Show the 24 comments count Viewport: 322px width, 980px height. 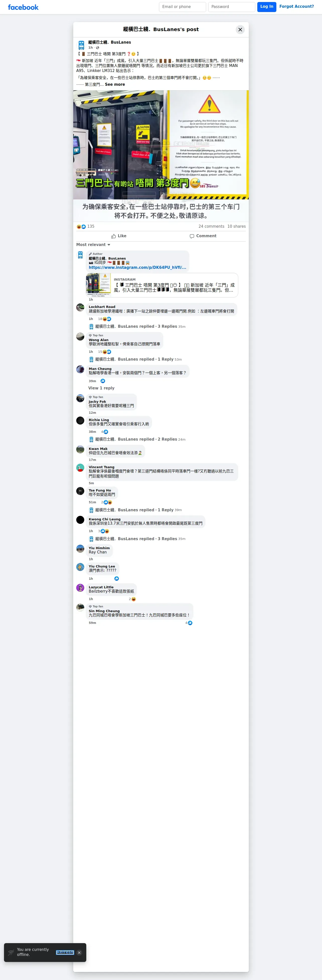coord(211,226)
